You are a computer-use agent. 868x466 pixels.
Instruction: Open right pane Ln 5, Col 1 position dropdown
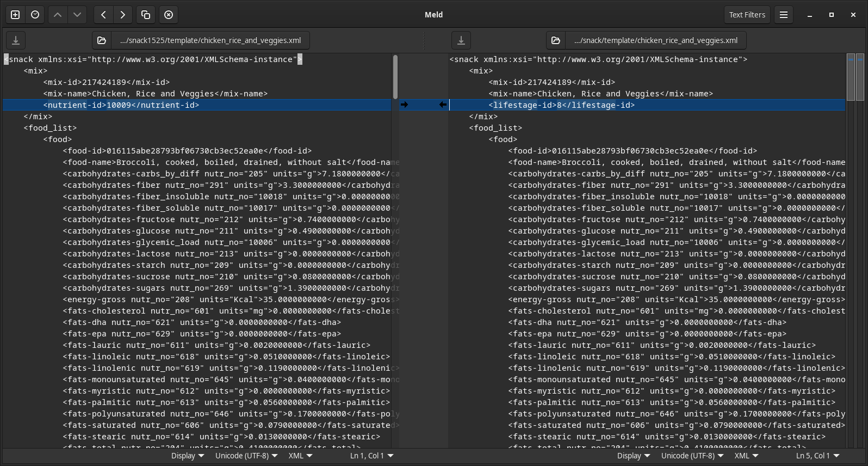coord(817,456)
